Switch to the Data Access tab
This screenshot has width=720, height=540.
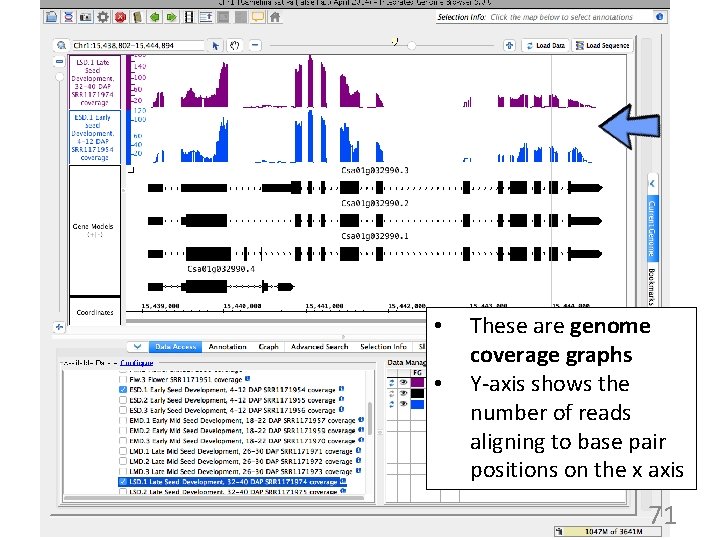[x=176, y=347]
